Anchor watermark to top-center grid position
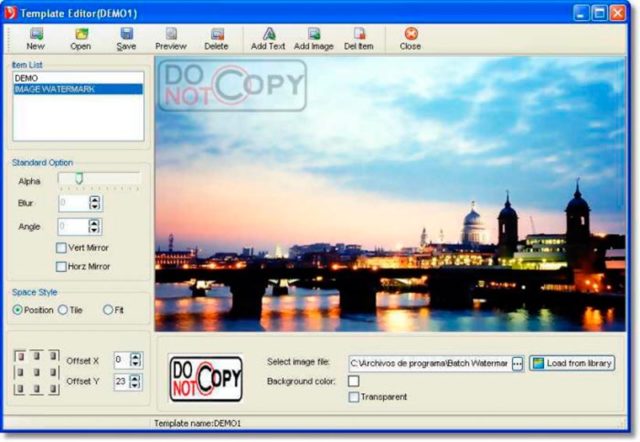The width and height of the screenshot is (640, 442). [37, 356]
